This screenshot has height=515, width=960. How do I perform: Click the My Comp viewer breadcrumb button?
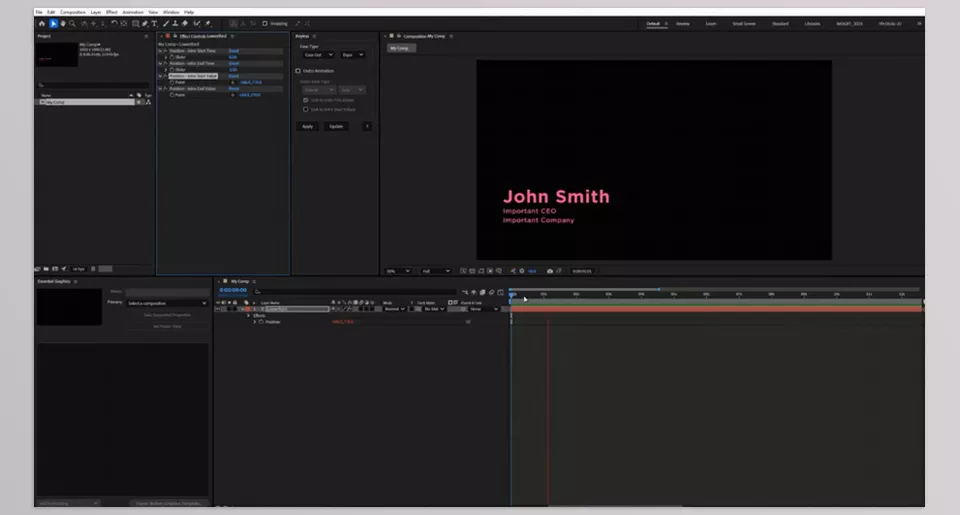click(400, 48)
